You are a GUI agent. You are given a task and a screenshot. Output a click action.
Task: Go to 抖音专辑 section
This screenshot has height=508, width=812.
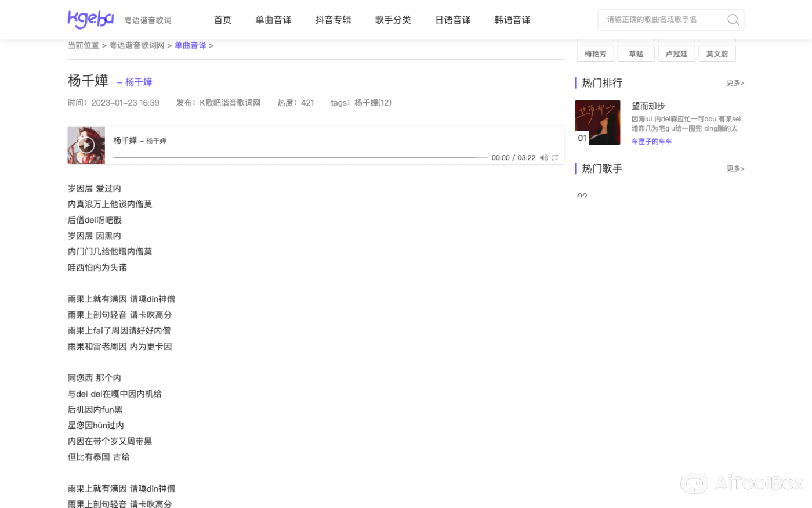pos(333,20)
